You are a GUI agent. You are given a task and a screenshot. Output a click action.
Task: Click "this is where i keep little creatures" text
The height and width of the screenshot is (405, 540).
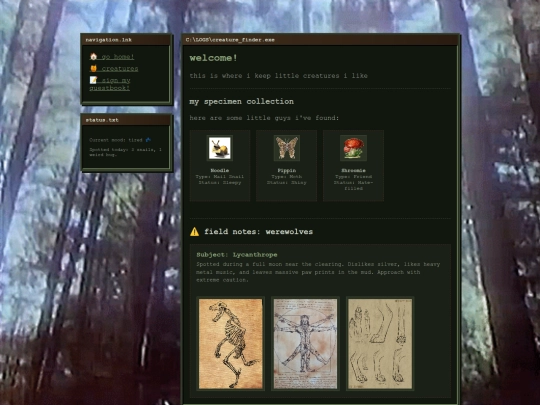pyautogui.click(x=279, y=76)
